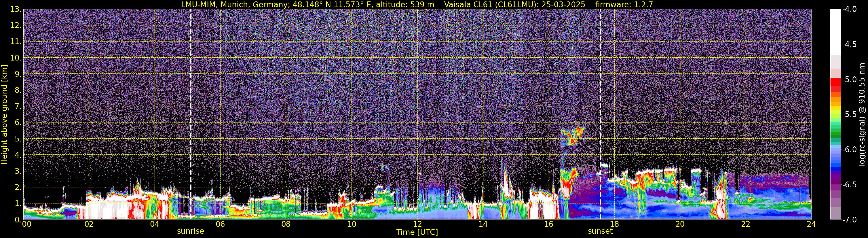Click the time axis tick label "00"
The width and height of the screenshot is (868, 238).
(x=26, y=224)
